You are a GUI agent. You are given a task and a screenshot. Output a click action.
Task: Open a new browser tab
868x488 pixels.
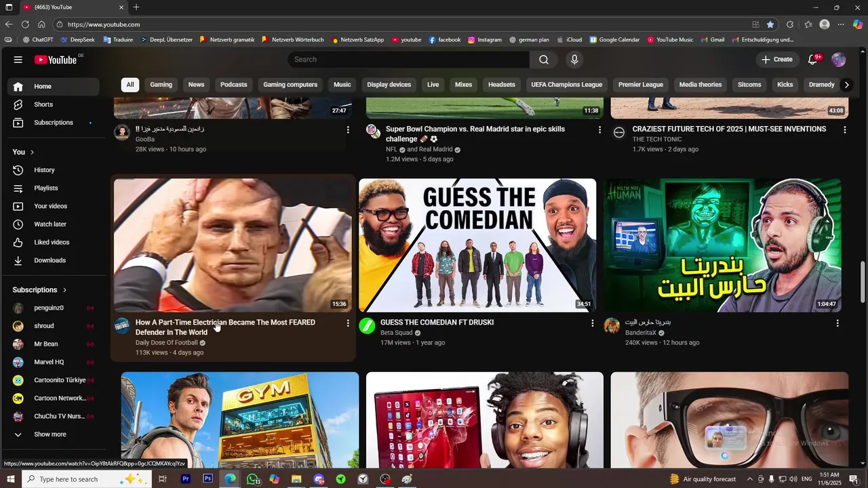pyautogui.click(x=136, y=7)
